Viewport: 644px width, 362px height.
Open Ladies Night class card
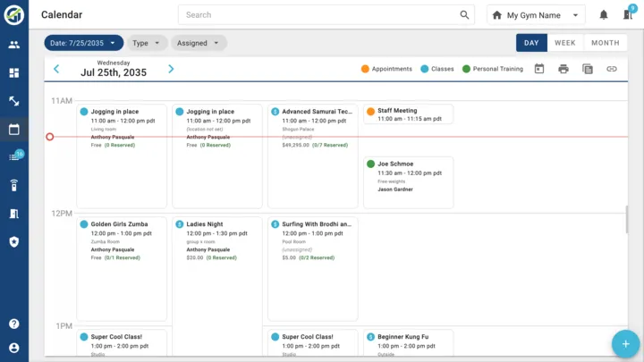217,286
